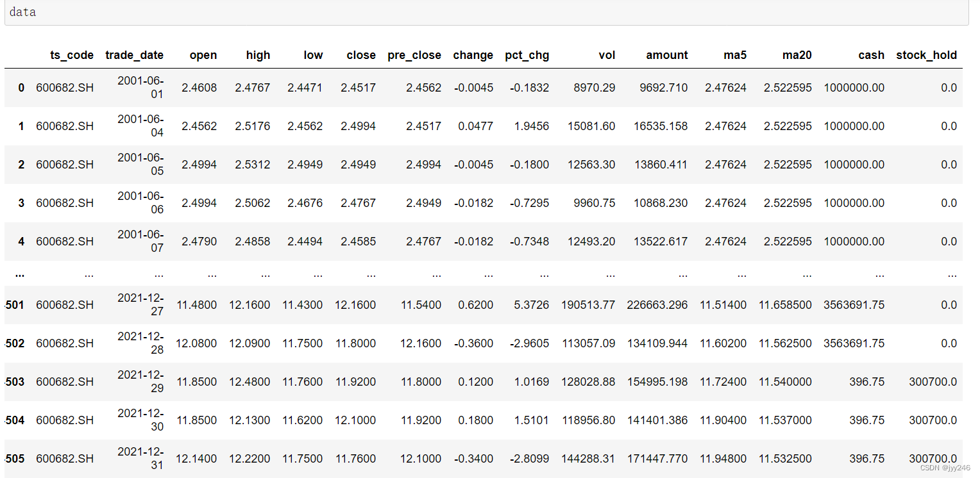Viewport: 980px width, 478px height.
Task: Click the trade date 2021-12-27
Action: coord(140,305)
